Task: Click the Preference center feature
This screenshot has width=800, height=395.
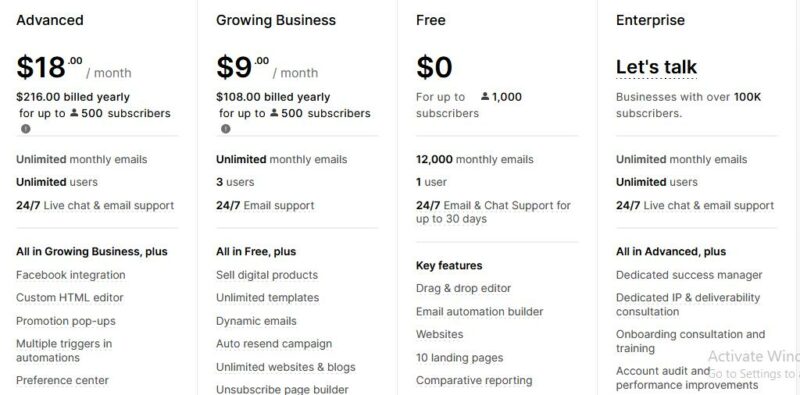Action: click(62, 380)
